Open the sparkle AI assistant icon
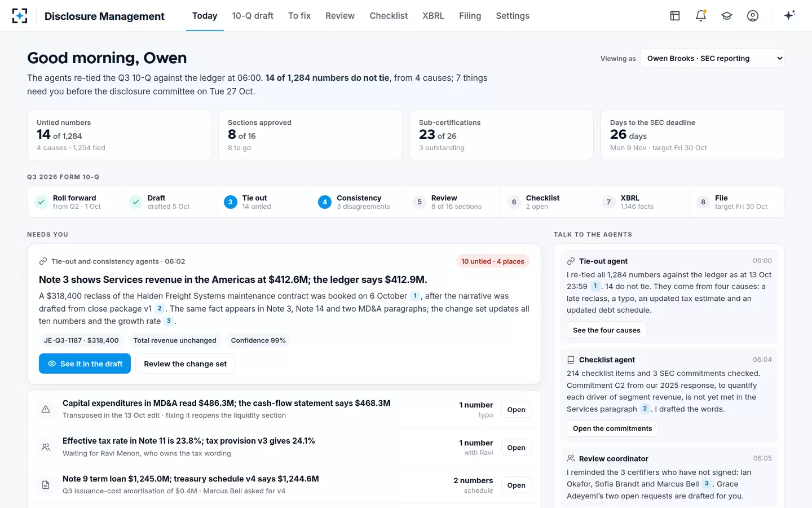 pos(789,15)
